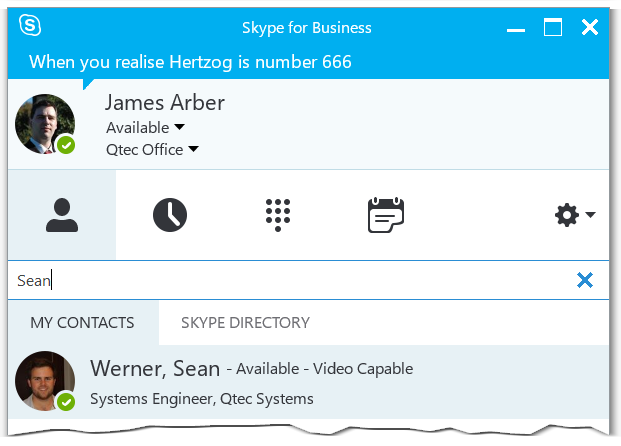Open the Contacts tab person icon

pos(62,215)
